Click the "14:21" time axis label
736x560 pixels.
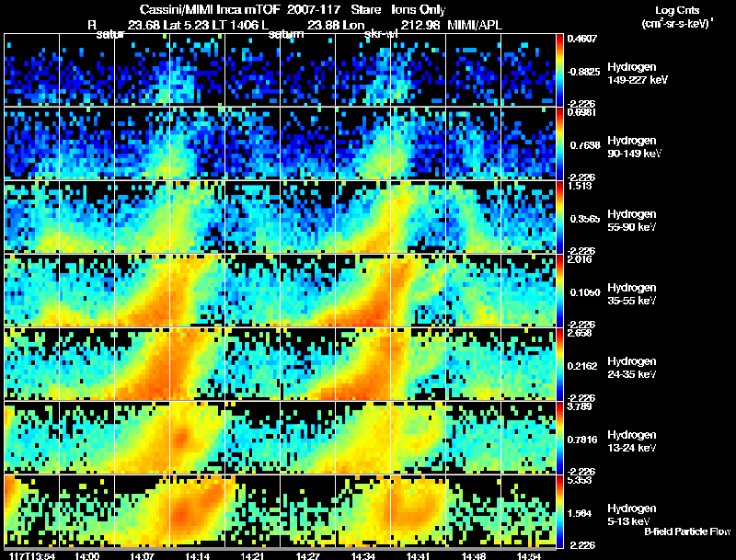pos(252,556)
